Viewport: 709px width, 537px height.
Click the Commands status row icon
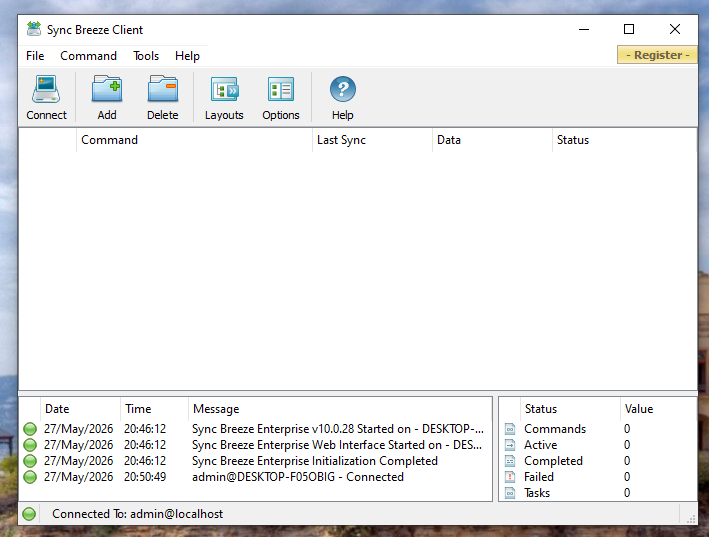coord(510,429)
